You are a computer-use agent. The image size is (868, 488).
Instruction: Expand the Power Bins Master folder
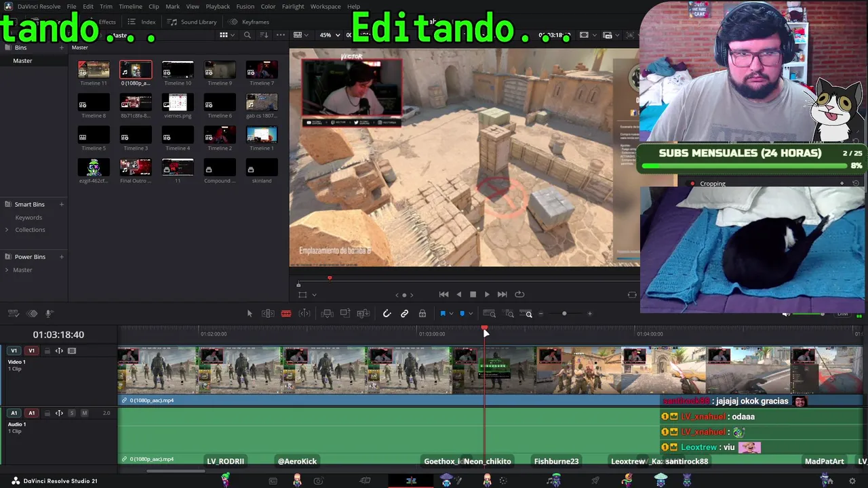coord(7,270)
